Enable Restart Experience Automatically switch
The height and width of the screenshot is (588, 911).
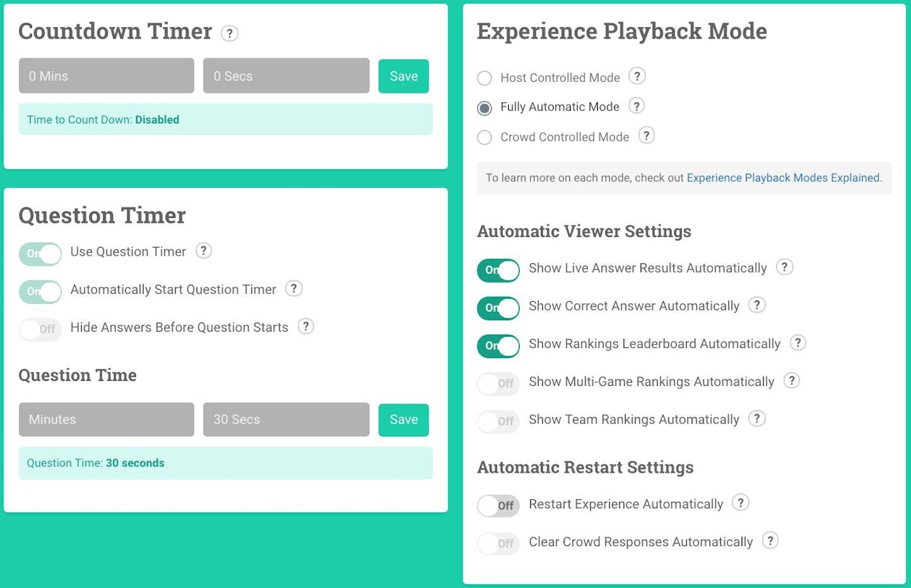point(498,505)
